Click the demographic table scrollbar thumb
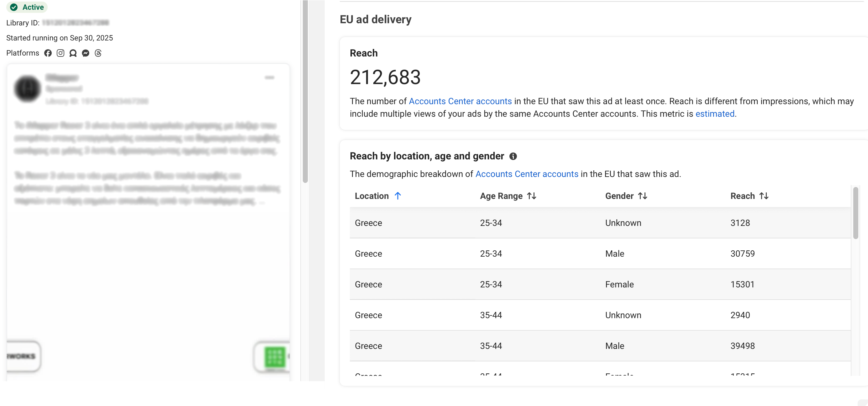The width and height of the screenshot is (868, 406). click(855, 212)
